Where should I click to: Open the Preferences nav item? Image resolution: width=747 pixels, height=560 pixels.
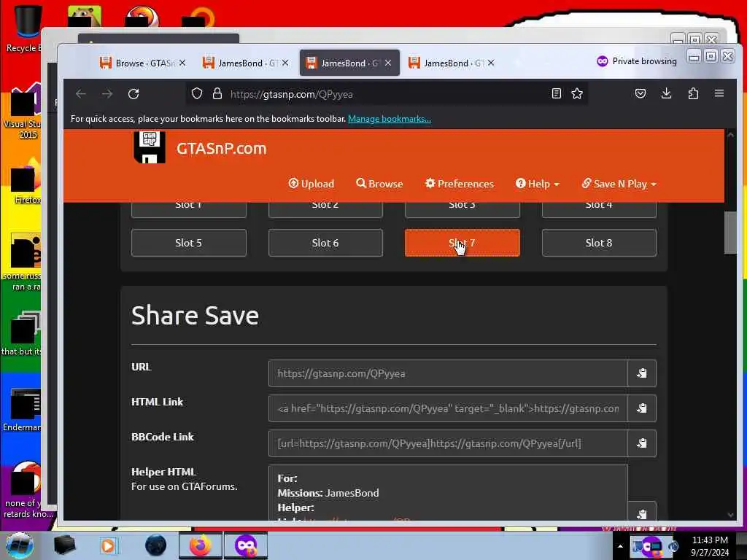[x=460, y=184]
